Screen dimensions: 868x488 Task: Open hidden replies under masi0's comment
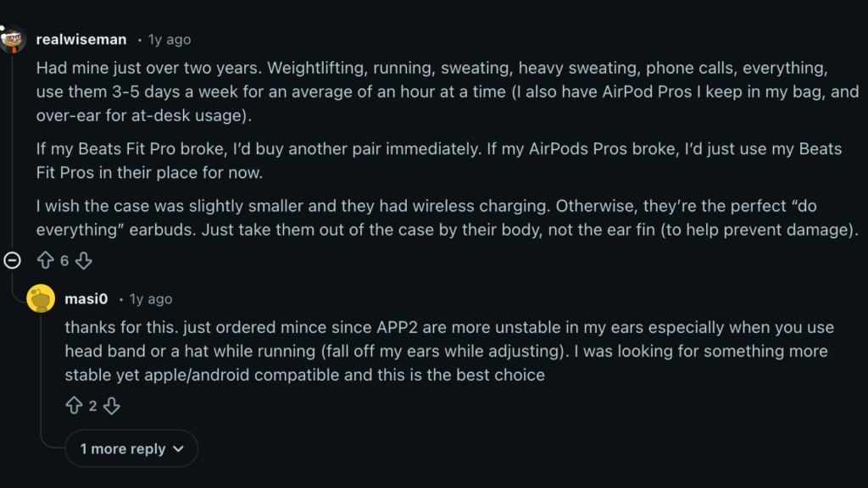pos(131,448)
